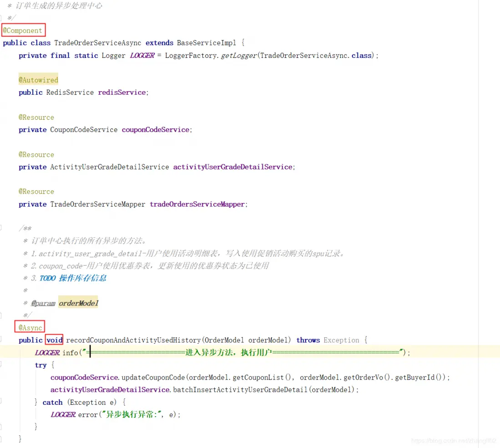Click the getCouponList call

click(258, 377)
